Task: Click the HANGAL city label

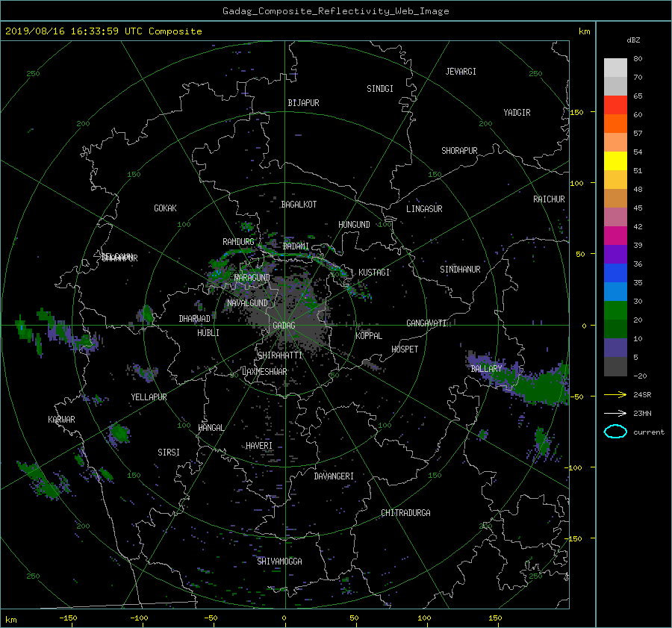Action: pyautogui.click(x=211, y=427)
